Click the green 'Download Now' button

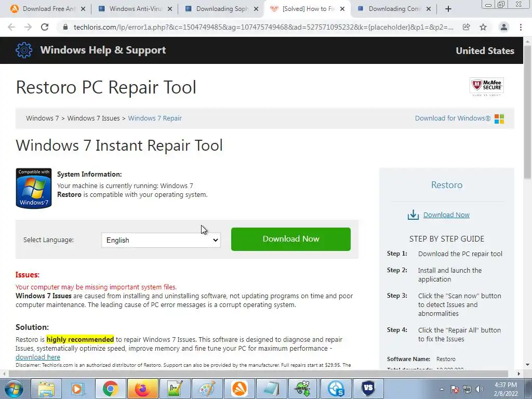pos(291,239)
